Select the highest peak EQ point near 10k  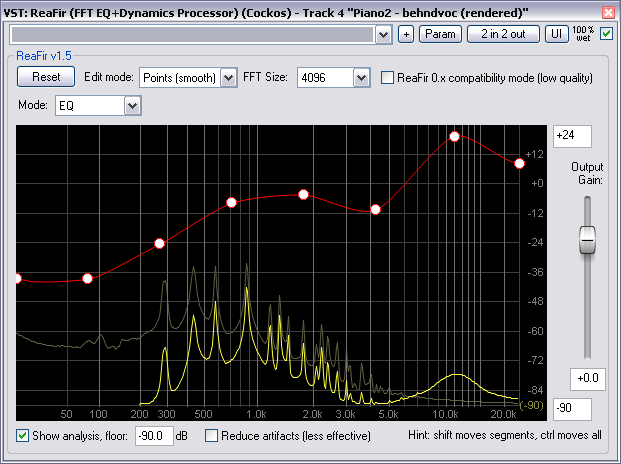454,136
